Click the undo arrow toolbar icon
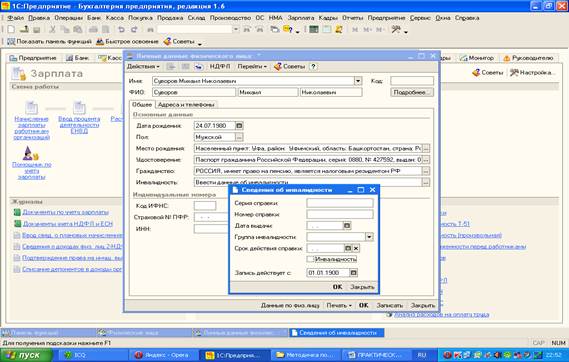This screenshot has width=569, height=362. (121, 30)
